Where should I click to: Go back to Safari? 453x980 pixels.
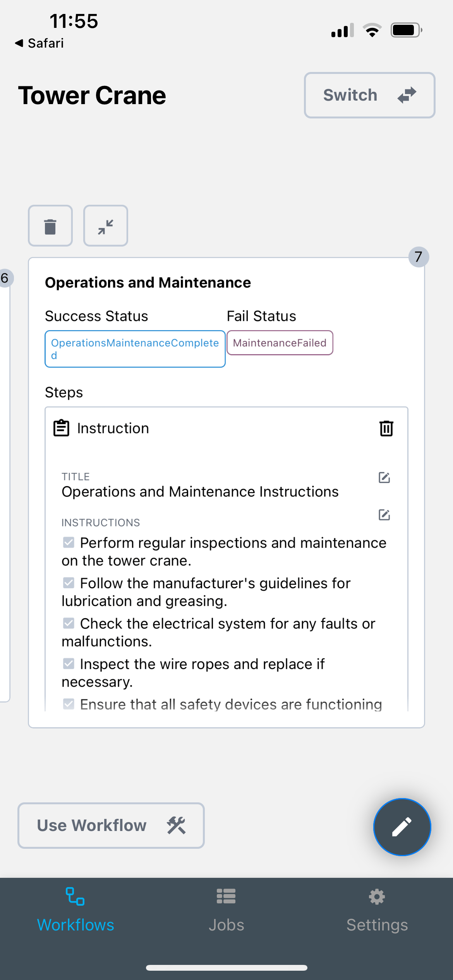pyautogui.click(x=39, y=43)
